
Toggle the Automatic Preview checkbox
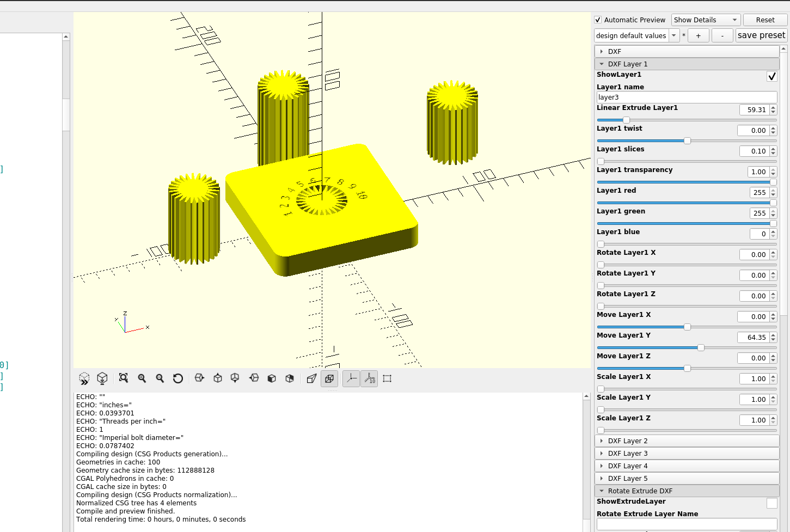coord(598,20)
